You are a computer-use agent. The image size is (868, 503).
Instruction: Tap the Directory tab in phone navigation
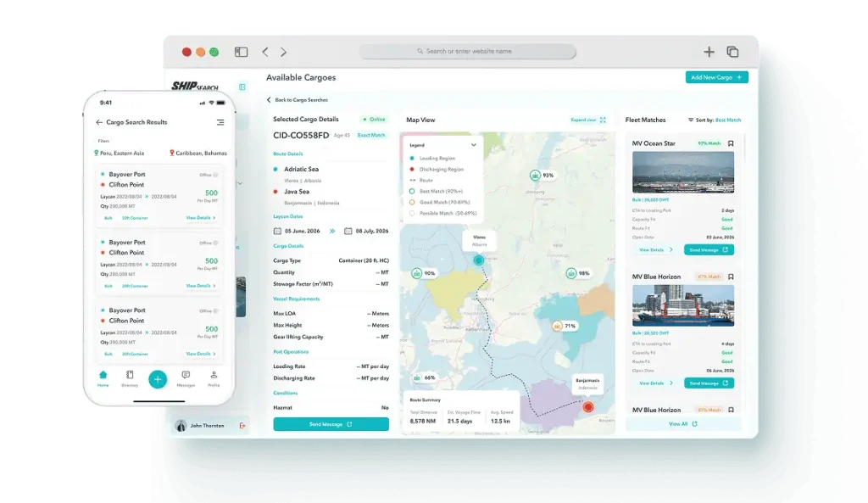point(130,379)
